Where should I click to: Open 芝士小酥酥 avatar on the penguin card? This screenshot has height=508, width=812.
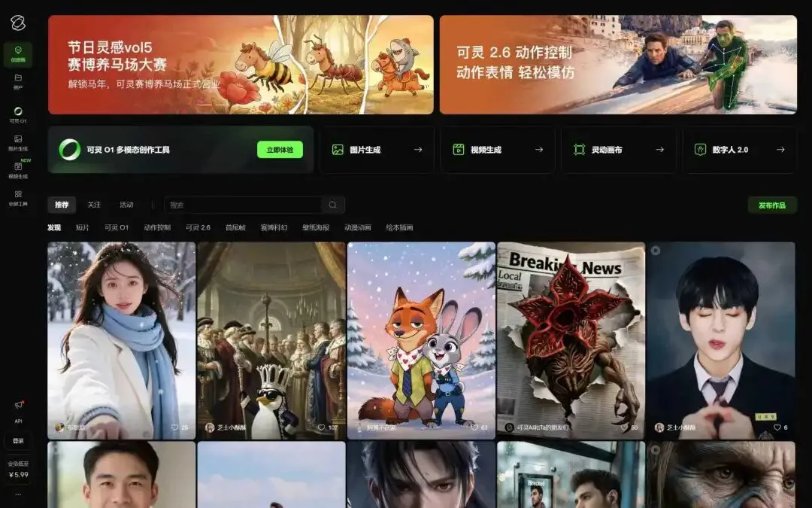(x=209, y=427)
